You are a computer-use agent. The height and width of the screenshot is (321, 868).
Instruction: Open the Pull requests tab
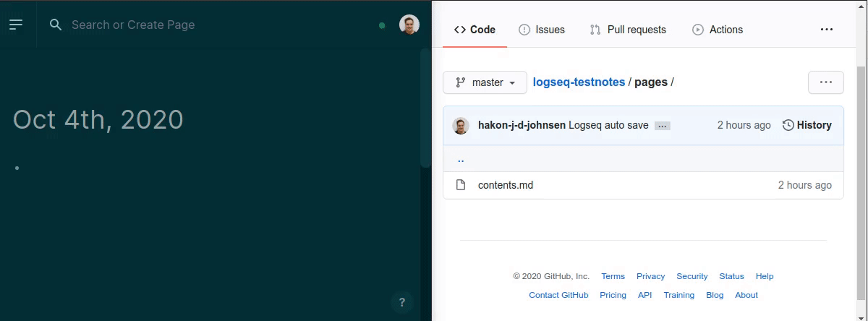click(x=628, y=30)
